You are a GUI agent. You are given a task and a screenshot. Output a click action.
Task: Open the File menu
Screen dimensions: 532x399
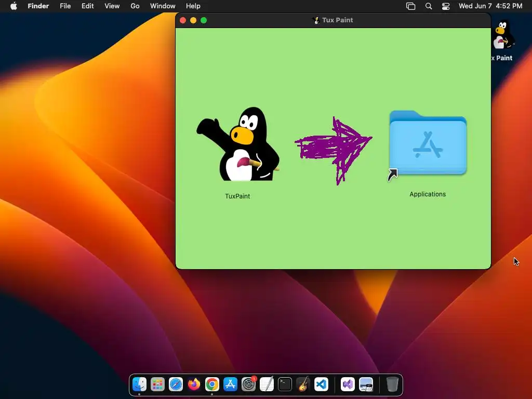coord(65,6)
